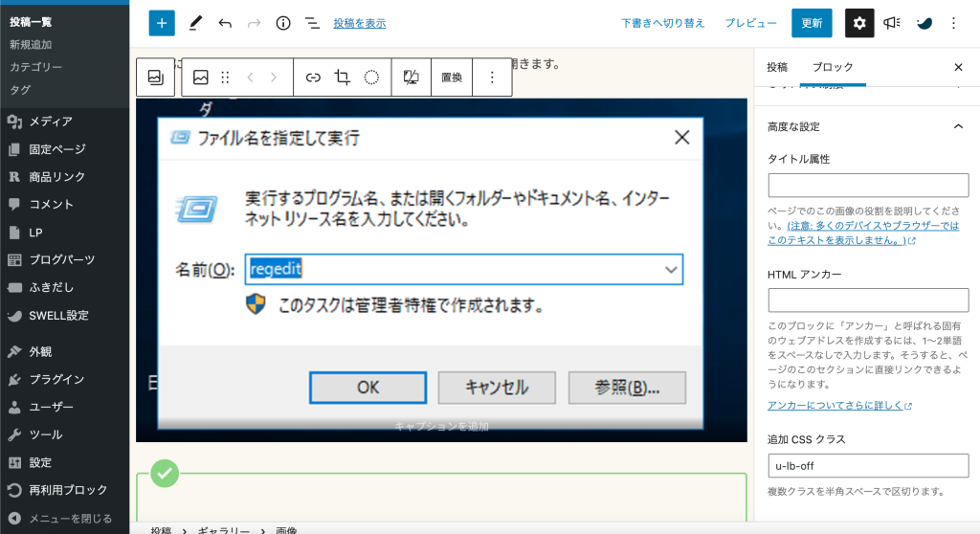This screenshot has width=980, height=534.
Task: Click 下書きへ切り替え button
Action: point(662,23)
